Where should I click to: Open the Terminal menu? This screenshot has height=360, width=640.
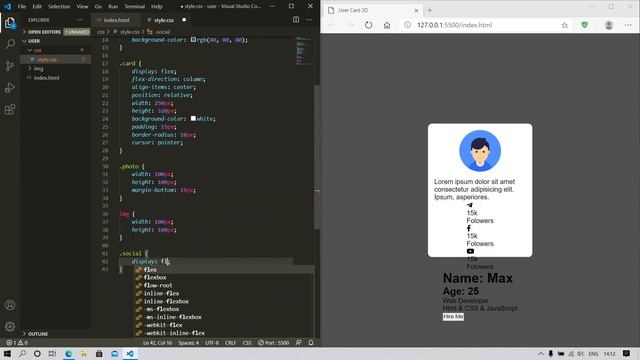(x=134, y=7)
